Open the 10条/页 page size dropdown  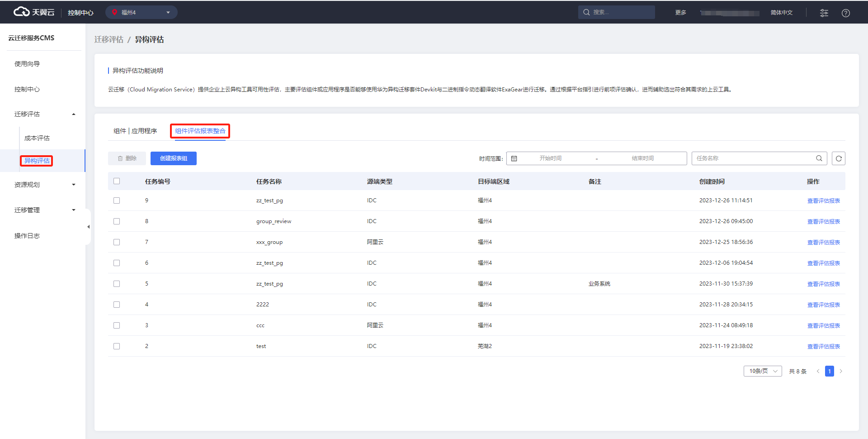click(763, 371)
